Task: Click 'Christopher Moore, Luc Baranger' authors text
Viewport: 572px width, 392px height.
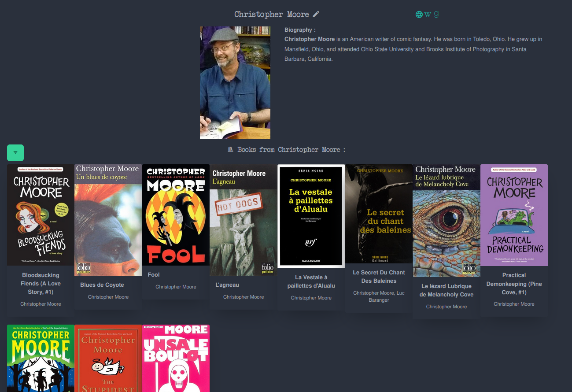Action: click(x=379, y=296)
